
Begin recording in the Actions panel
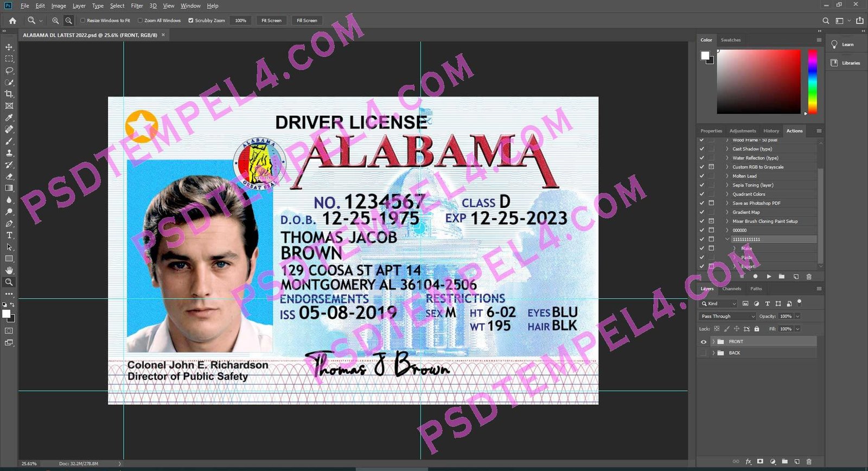[x=755, y=277]
